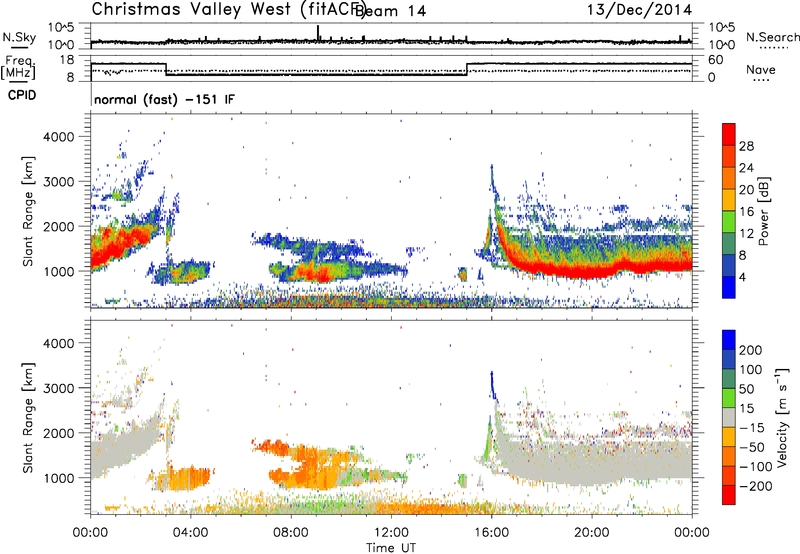Click the Power [dB] colorbar label
The width and height of the screenshot is (800, 554).
coord(763,211)
